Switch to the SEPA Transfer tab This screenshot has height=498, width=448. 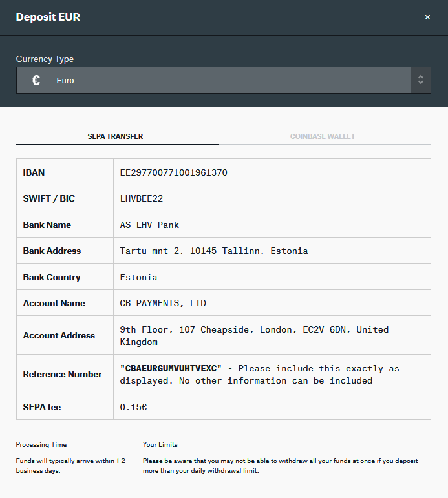pyautogui.click(x=115, y=136)
